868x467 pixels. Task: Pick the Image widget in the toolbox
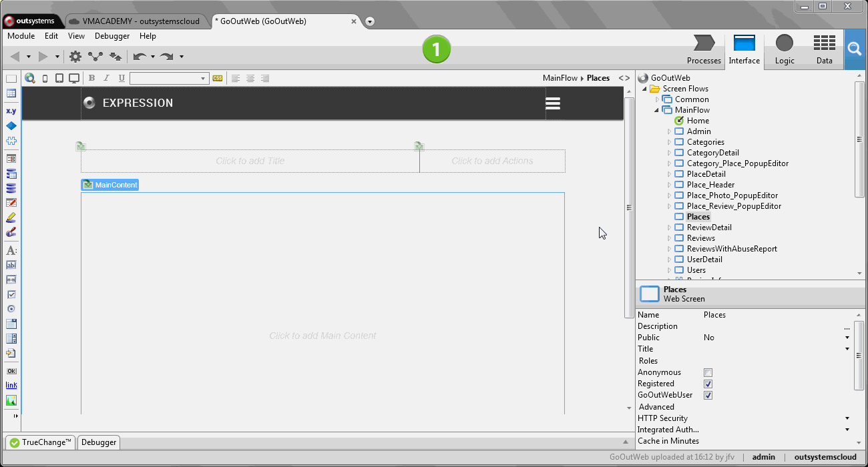11,400
